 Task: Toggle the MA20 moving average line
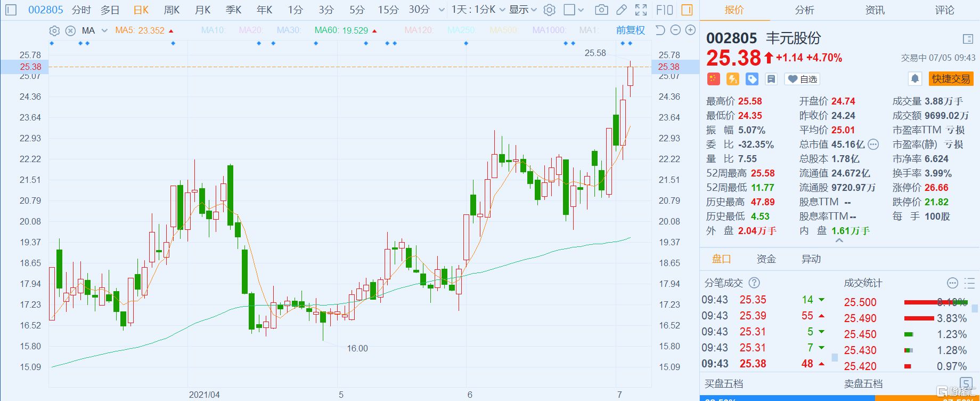[x=250, y=30]
